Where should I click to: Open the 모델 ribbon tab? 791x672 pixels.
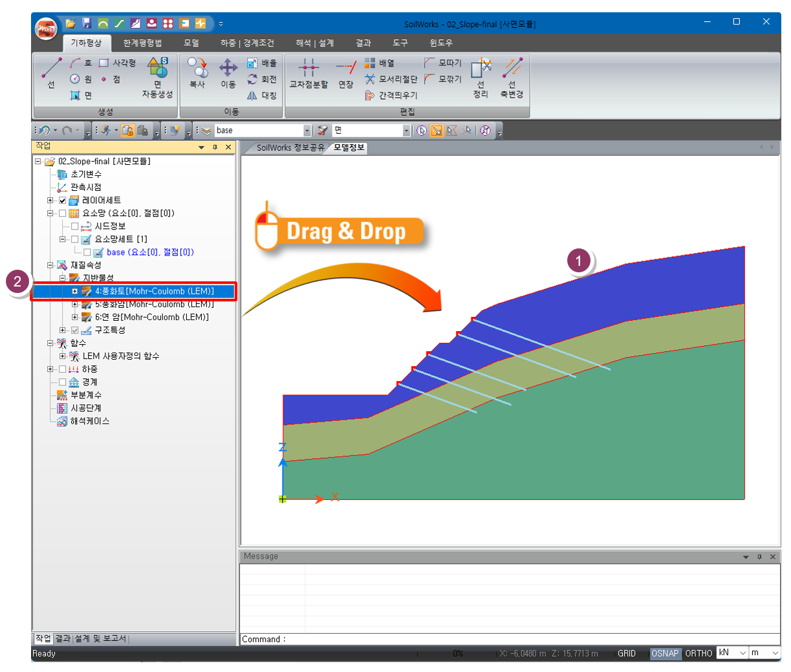click(x=191, y=43)
